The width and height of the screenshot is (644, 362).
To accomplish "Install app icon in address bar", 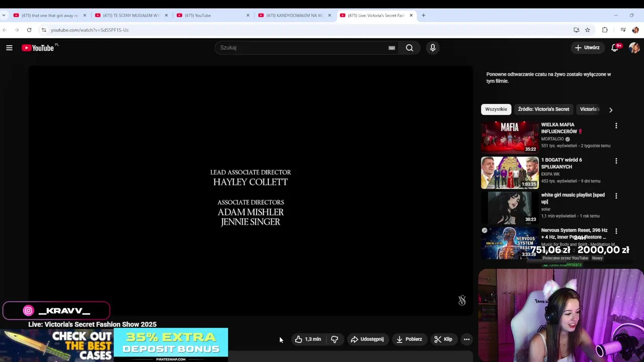I will tap(576, 30).
